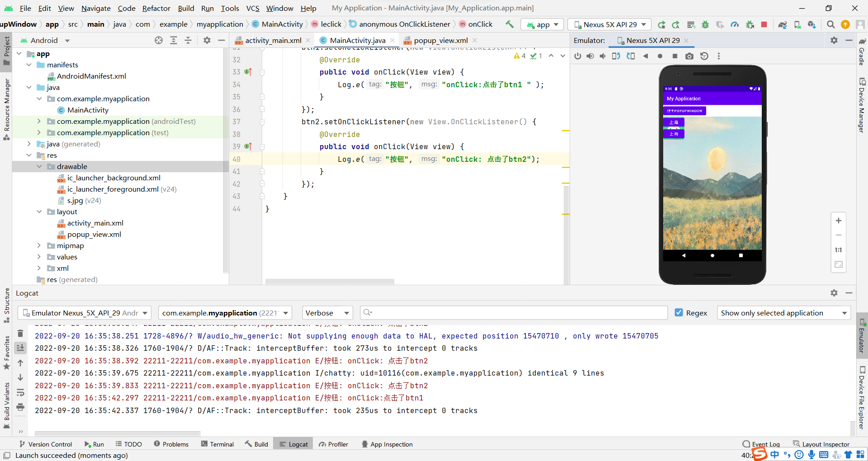Profile the running application
Screen dimensions: 868x461
pos(735,24)
